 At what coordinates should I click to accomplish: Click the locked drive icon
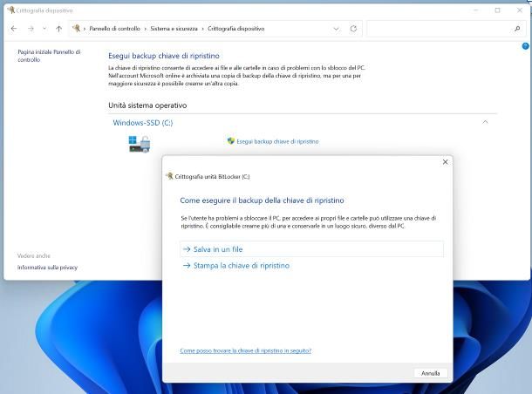(140, 144)
